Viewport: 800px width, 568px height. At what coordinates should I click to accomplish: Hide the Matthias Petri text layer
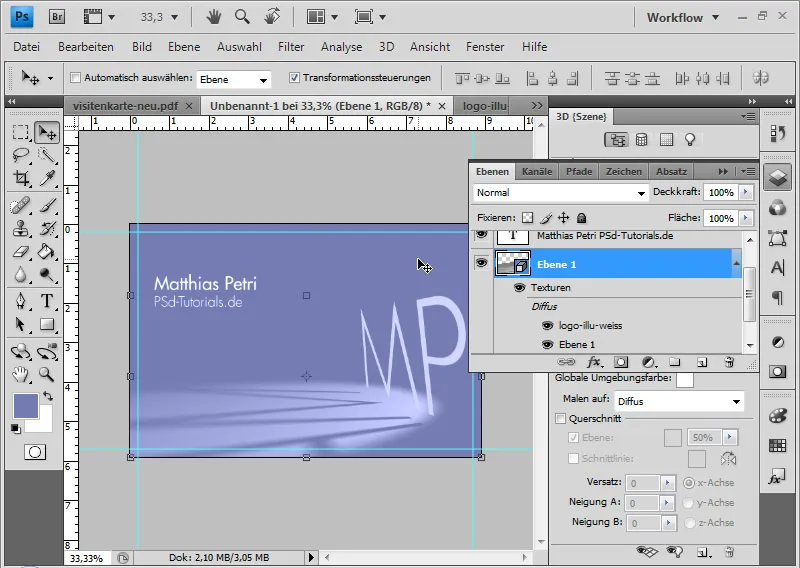[x=481, y=235]
